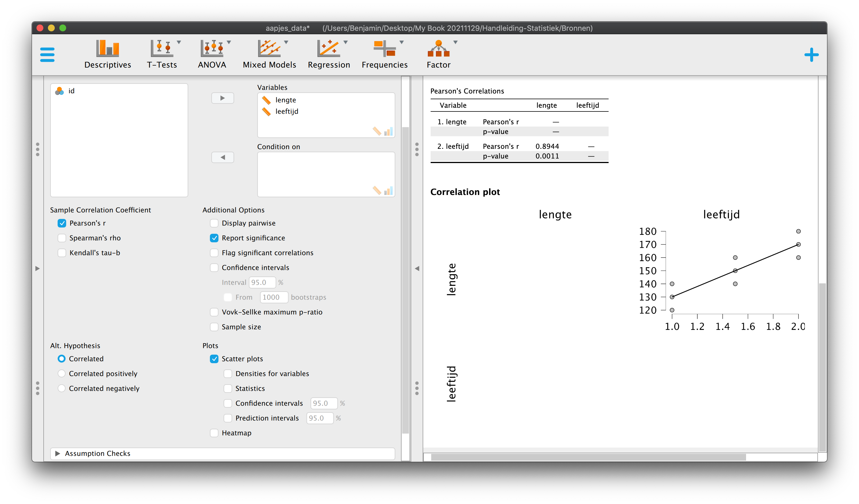The width and height of the screenshot is (859, 504).
Task: Open the hamburger main menu
Action: (x=47, y=54)
